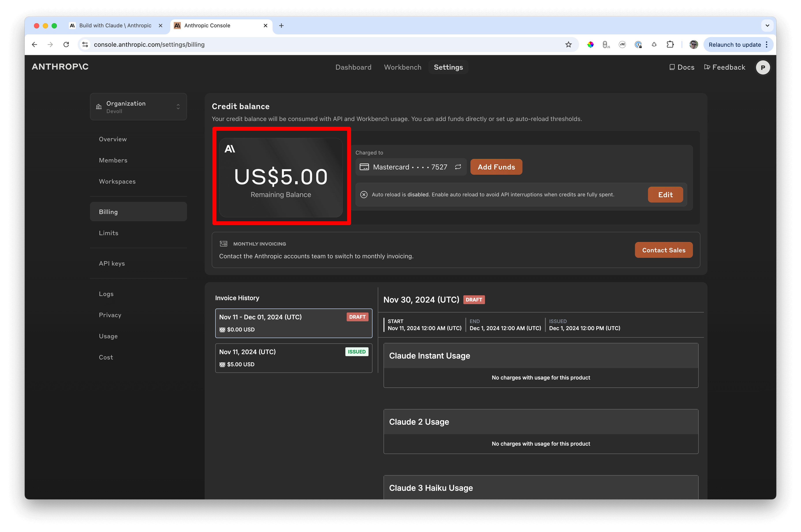Click the Claude Instant Usage heading
801x532 pixels.
[x=429, y=355]
